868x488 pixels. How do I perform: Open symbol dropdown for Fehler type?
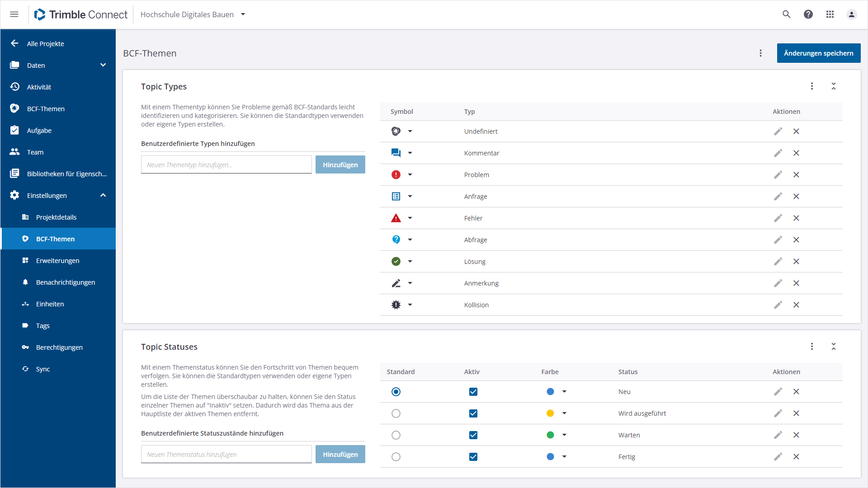point(410,218)
